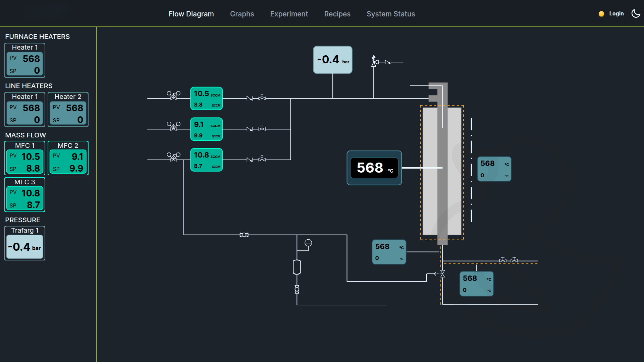Click check valve on relief vent line

pyautogui.click(x=388, y=62)
